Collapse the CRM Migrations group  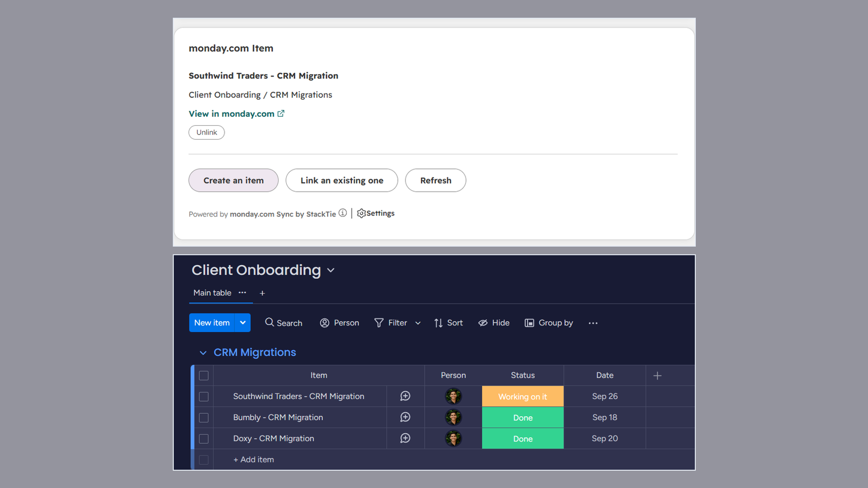click(x=203, y=352)
